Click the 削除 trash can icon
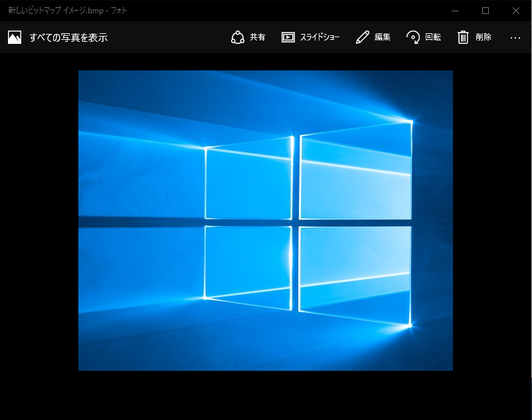The height and width of the screenshot is (420, 532). (x=463, y=37)
